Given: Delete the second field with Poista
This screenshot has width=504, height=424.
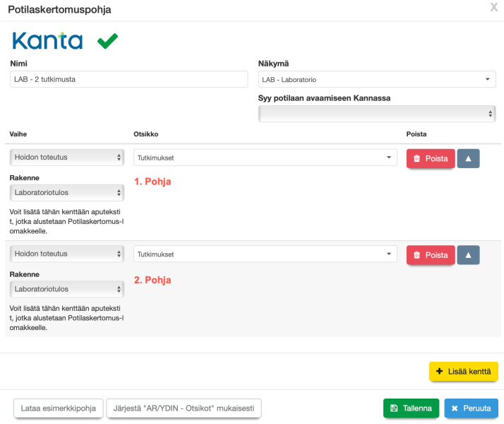Looking at the screenshot, I should [430, 255].
